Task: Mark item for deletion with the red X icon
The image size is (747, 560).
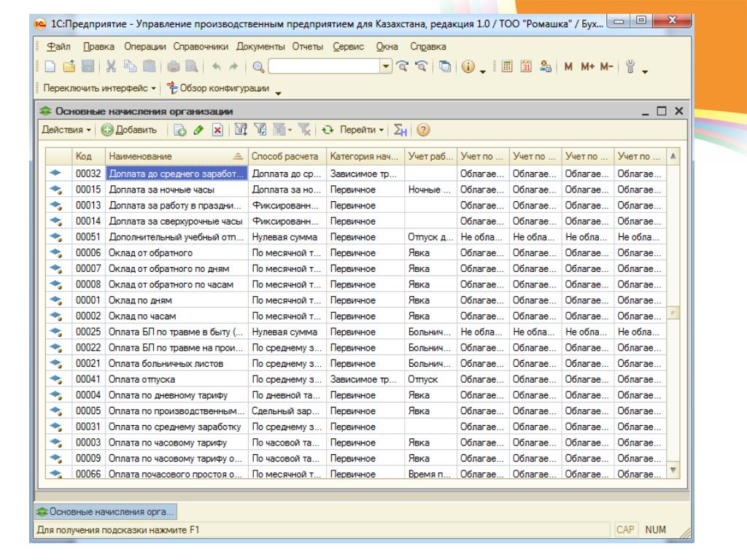Action: tap(217, 130)
